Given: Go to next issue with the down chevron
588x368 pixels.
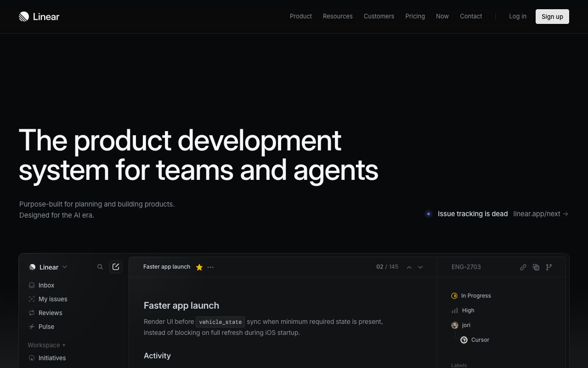Looking at the screenshot, I should point(420,267).
